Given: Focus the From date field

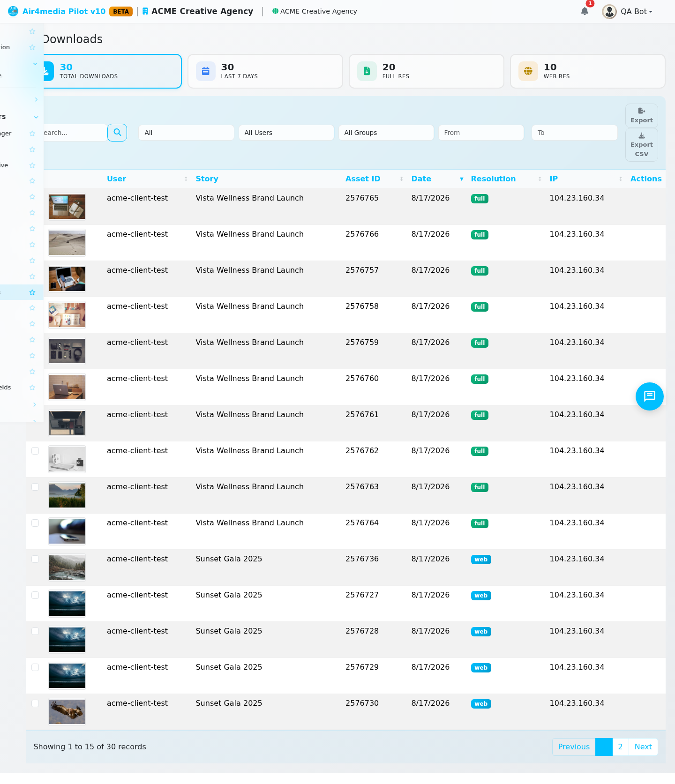Looking at the screenshot, I should point(481,133).
